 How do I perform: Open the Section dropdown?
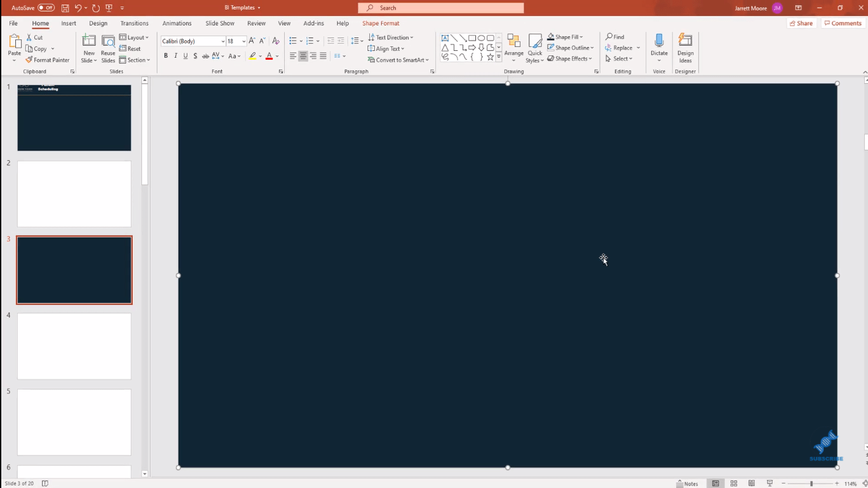(135, 60)
